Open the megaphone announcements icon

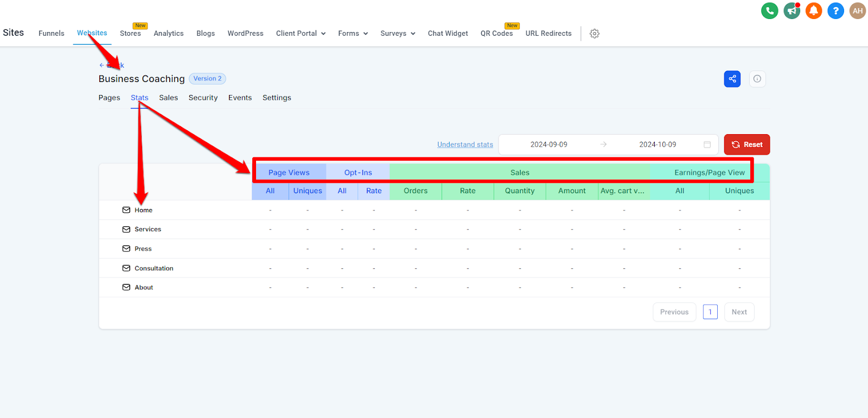[x=792, y=11]
